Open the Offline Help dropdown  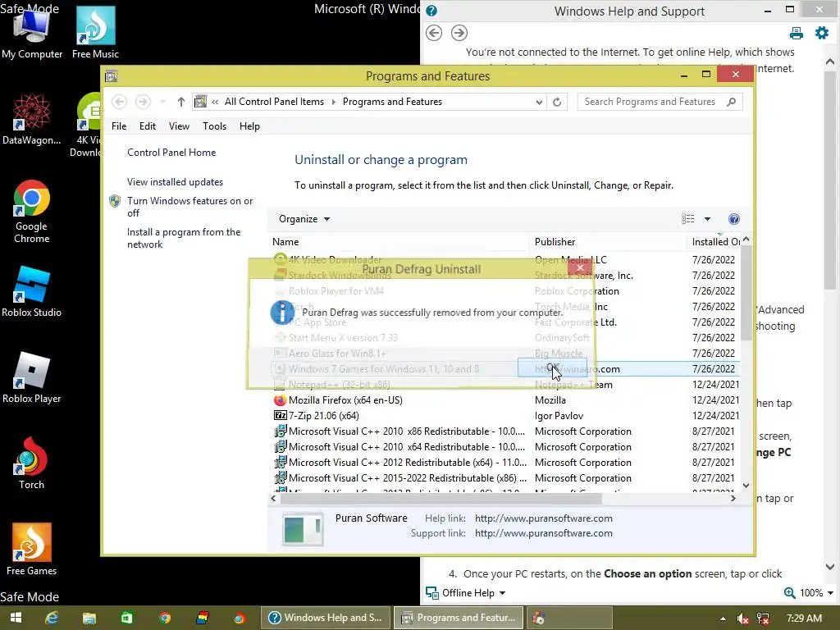tap(466, 593)
